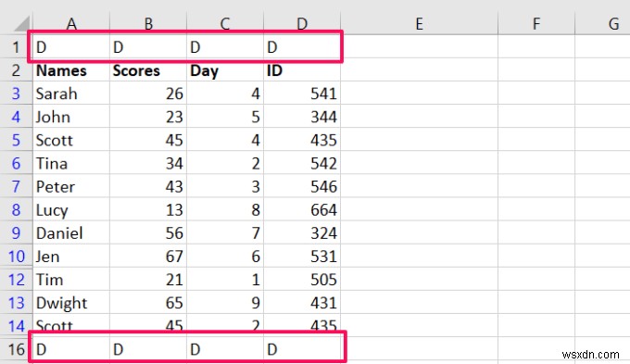The height and width of the screenshot is (364, 630).
Task: Select row 6 header
Action: (16, 164)
